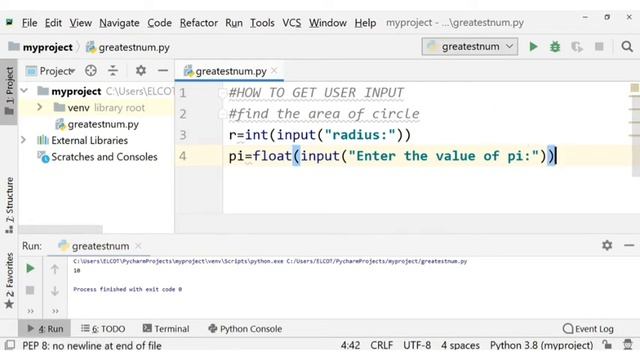This screenshot has width=640, height=360.
Task: Toggle the 1: Project side tab
Action: tap(9, 91)
